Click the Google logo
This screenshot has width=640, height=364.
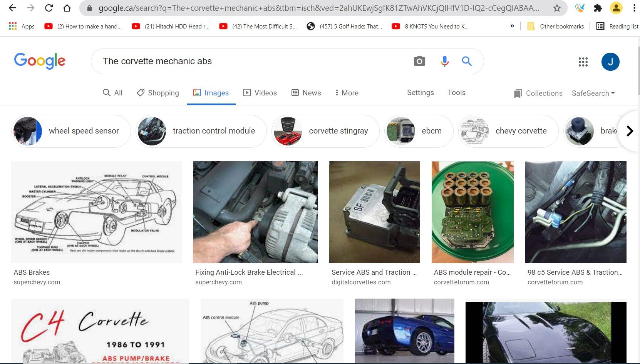(40, 61)
